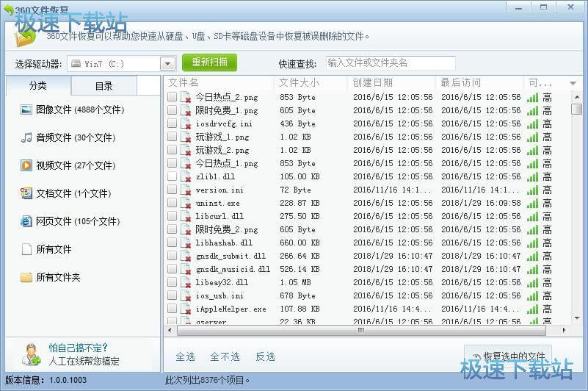The width and height of the screenshot is (588, 391).
Task: Open the column options arrow in header
Action: click(x=573, y=83)
